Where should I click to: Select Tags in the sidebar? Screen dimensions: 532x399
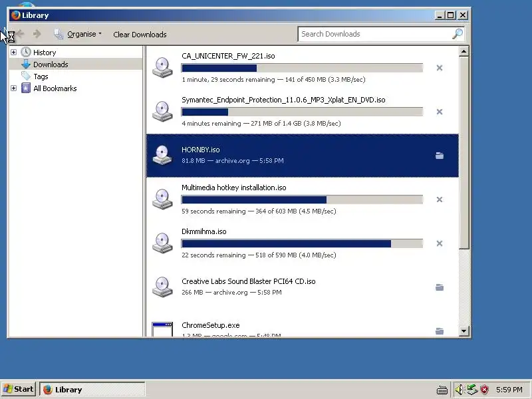click(x=41, y=76)
